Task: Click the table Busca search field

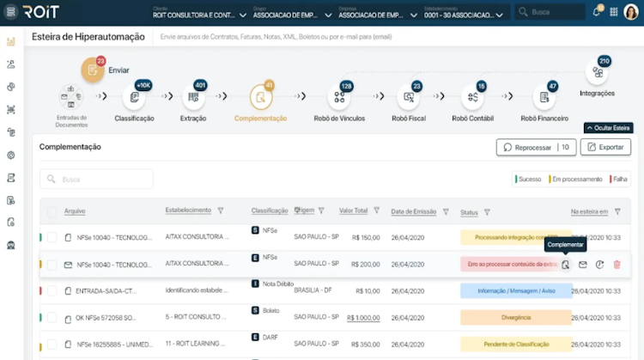Action: pyautogui.click(x=96, y=180)
